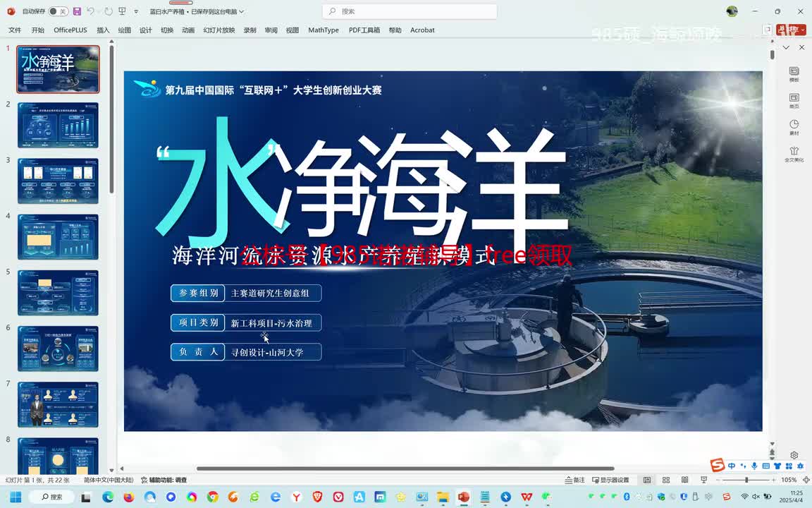Open the 审阅 tab

tap(271, 30)
